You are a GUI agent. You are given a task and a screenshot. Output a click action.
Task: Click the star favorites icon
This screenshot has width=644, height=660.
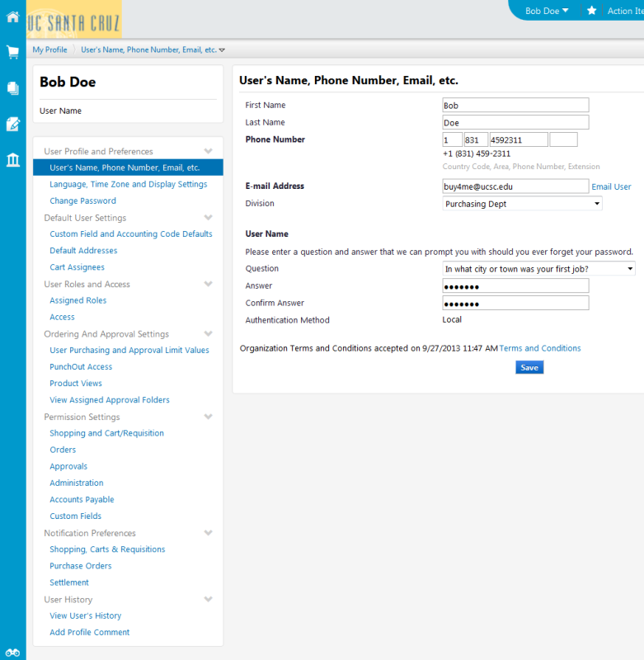coord(591,11)
